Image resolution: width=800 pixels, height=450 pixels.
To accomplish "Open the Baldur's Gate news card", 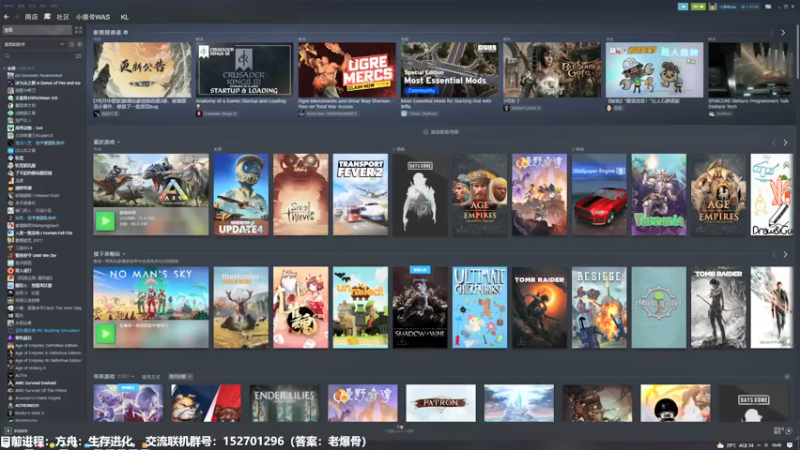I will 552,70.
